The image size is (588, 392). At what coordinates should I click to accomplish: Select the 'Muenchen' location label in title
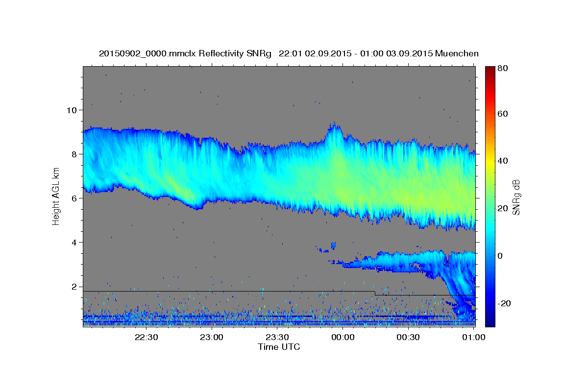tap(457, 53)
